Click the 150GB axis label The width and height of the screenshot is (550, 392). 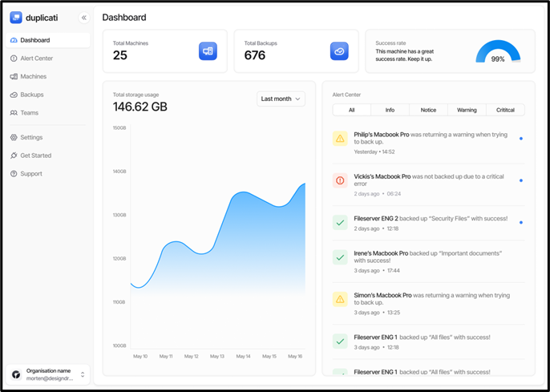119,128
